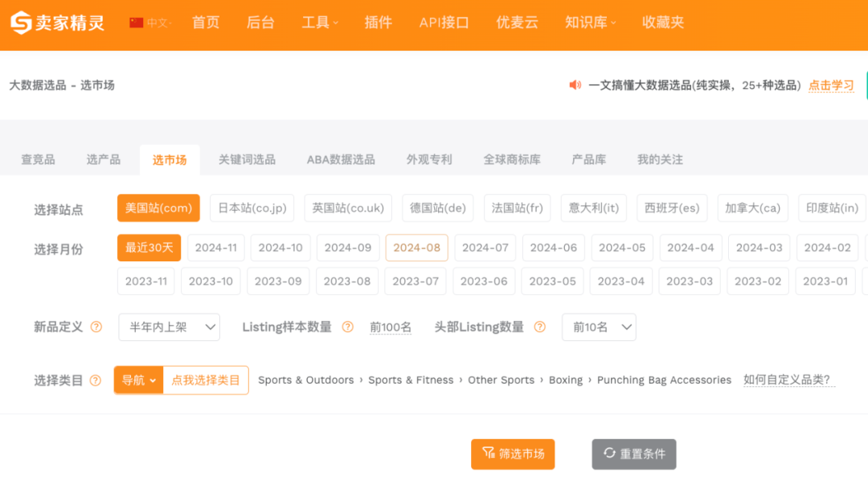868x485 pixels.
Task: Switch to the 选产品 tab
Action: pos(104,159)
